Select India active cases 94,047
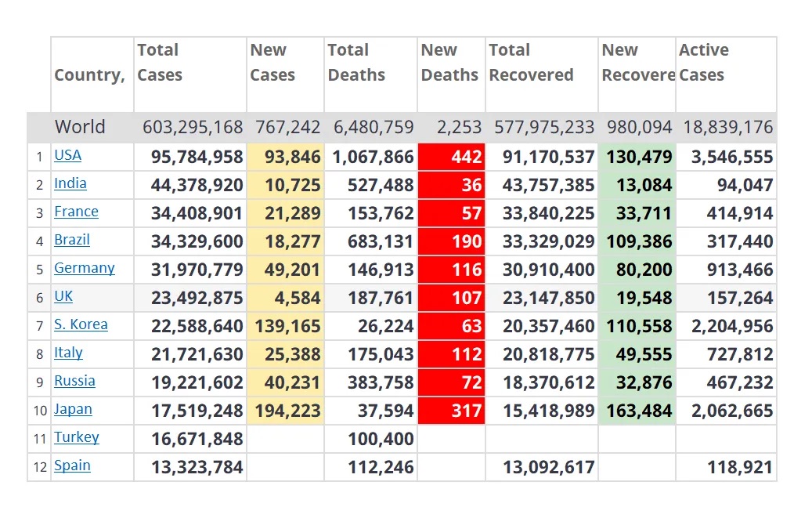The width and height of the screenshot is (812, 518). (x=745, y=185)
